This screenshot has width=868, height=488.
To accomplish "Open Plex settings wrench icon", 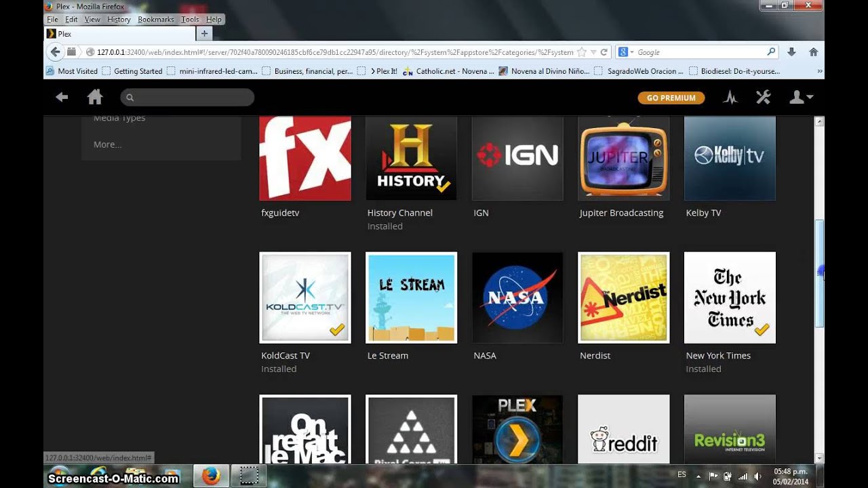I will point(764,98).
